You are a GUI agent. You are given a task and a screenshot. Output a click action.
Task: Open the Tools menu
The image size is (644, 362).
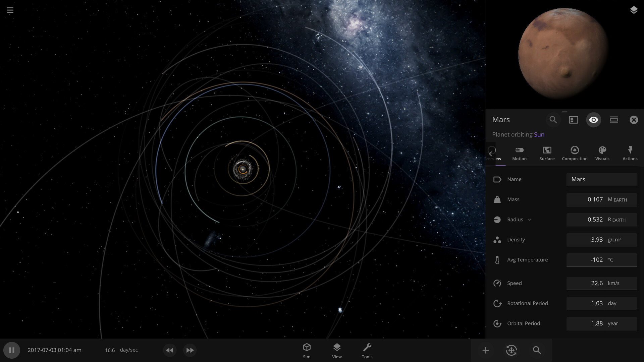[367, 351]
